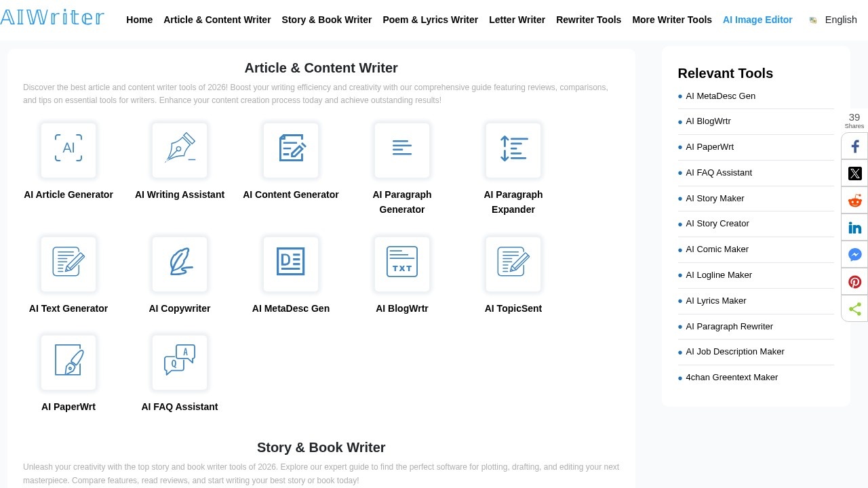This screenshot has width=868, height=488.
Task: Click the 4chan Greentext Maker link
Action: point(732,377)
